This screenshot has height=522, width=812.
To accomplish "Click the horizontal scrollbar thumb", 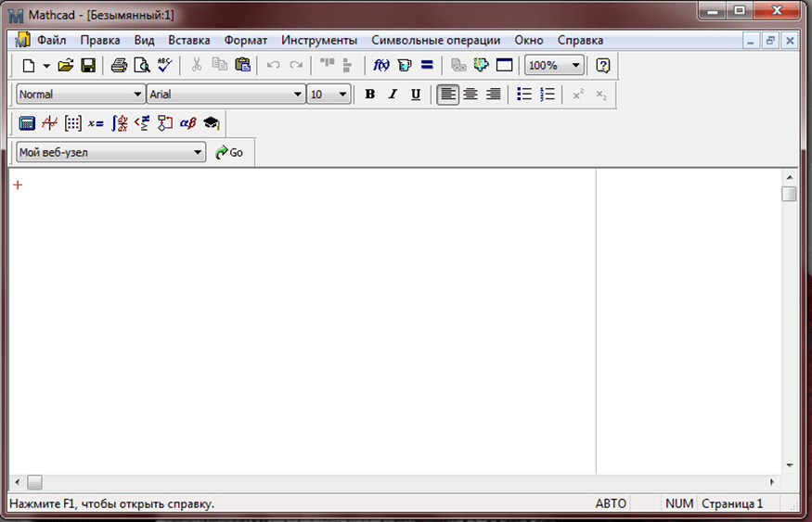I will 34,482.
